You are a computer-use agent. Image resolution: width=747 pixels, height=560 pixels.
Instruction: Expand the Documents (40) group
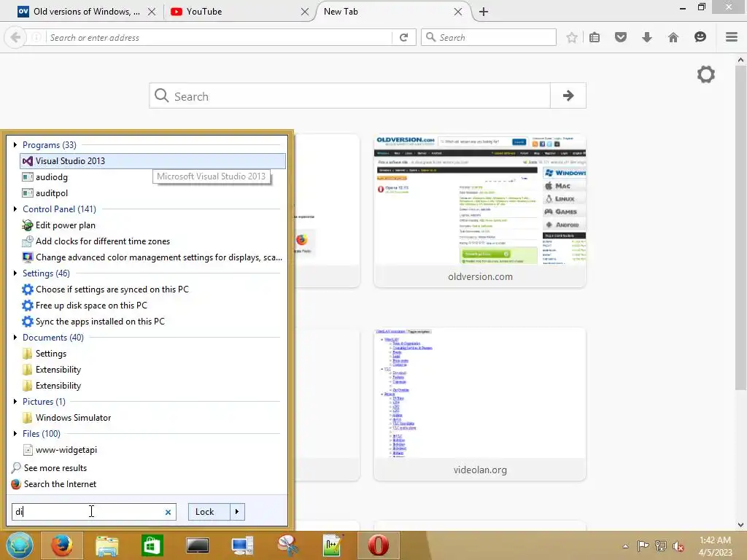[x=15, y=337]
